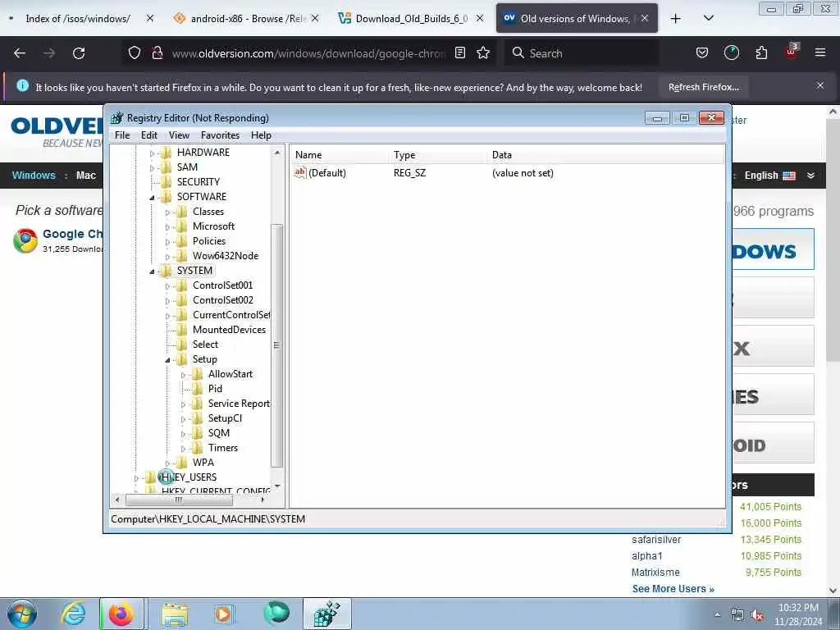The image size is (840, 630).
Task: Open Windows Explorer from taskbar
Action: coord(175,614)
